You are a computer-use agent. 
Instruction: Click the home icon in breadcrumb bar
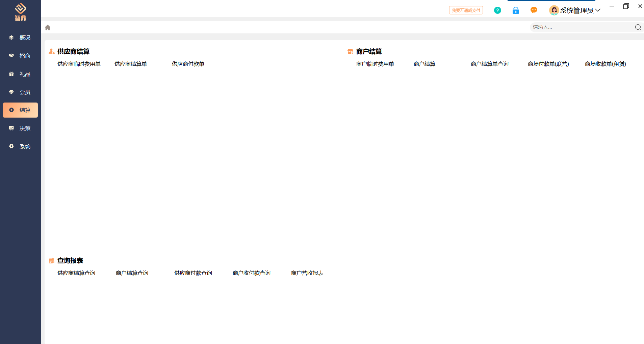coord(48,28)
